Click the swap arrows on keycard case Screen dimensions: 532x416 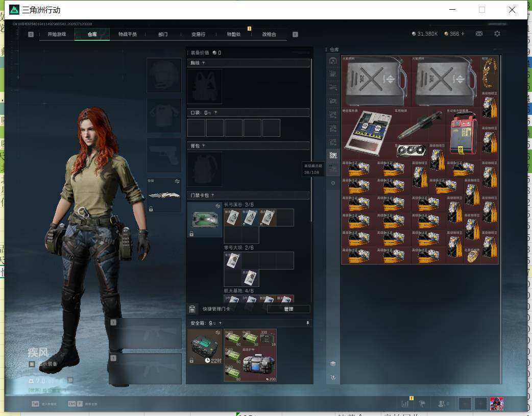tap(218, 206)
